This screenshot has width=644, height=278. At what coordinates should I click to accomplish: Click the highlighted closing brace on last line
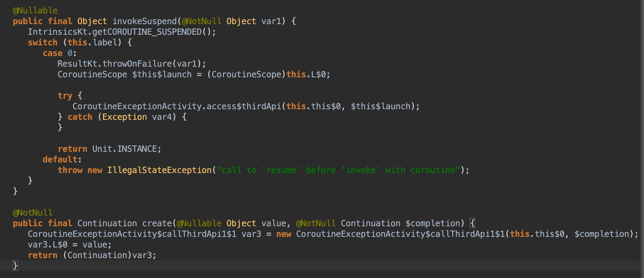(x=15, y=265)
